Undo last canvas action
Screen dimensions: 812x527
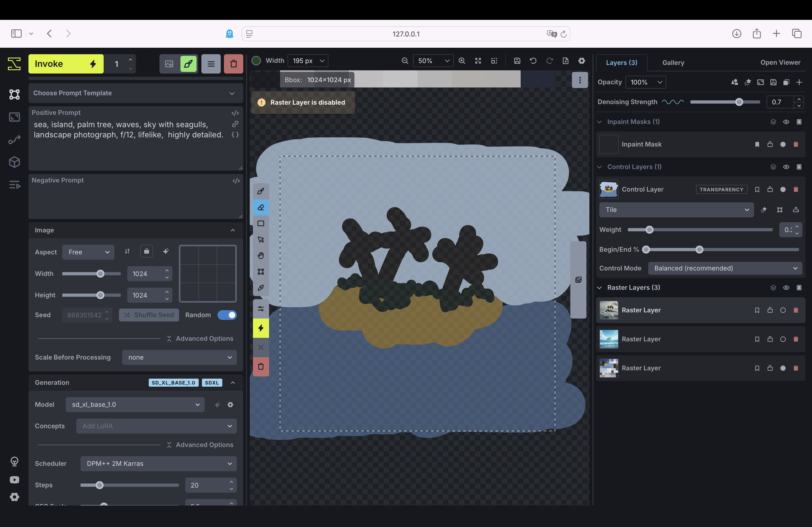tap(533, 61)
